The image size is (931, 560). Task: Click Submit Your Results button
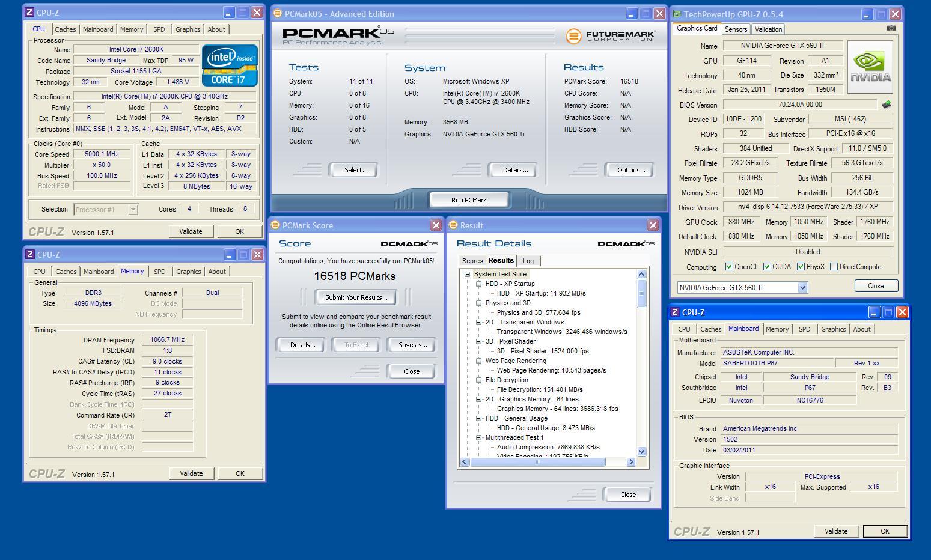coord(356,297)
